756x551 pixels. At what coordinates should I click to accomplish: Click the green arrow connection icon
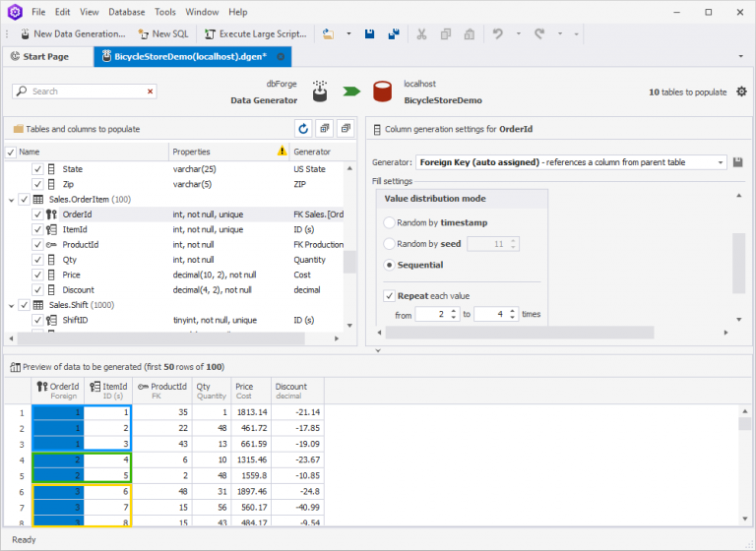coord(351,92)
